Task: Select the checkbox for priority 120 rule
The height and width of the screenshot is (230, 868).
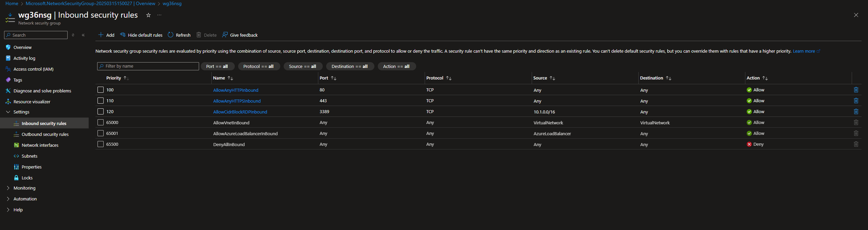Action: click(101, 112)
